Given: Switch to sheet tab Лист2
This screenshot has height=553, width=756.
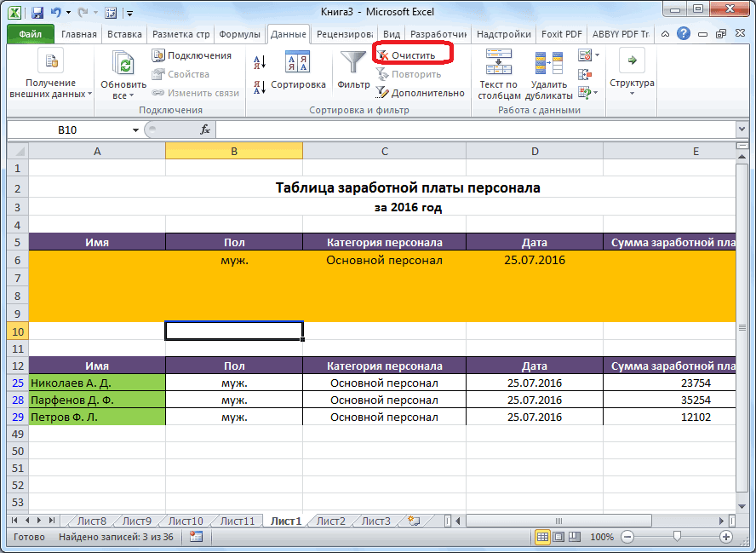Looking at the screenshot, I should [330, 521].
